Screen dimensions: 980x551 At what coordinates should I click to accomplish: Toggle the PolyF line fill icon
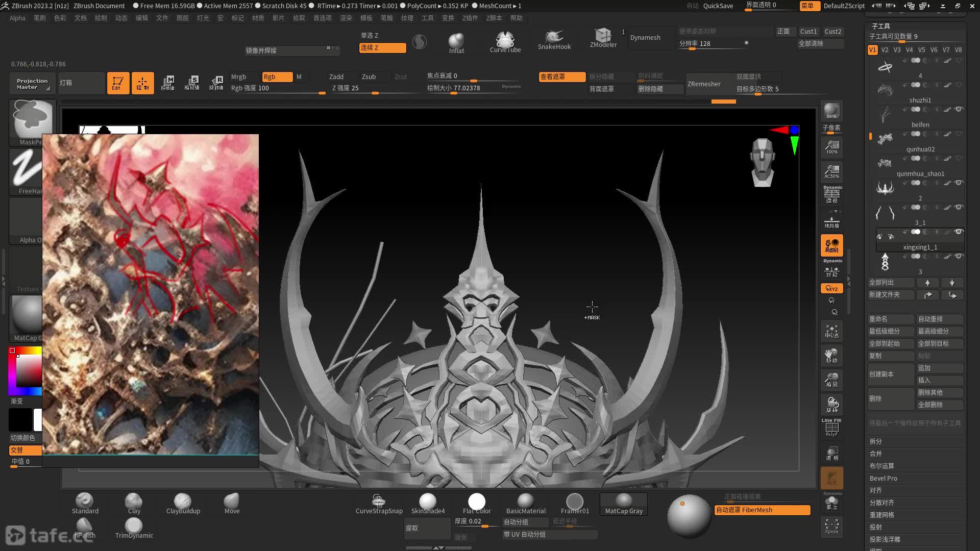(832, 428)
